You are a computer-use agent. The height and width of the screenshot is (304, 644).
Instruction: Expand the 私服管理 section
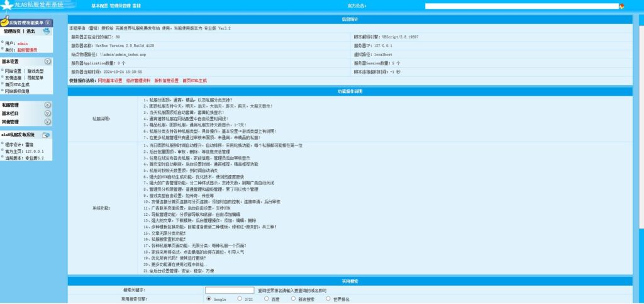pyautogui.click(x=48, y=105)
